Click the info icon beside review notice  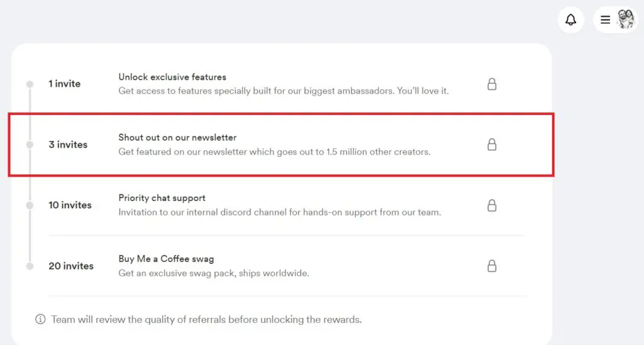40,319
